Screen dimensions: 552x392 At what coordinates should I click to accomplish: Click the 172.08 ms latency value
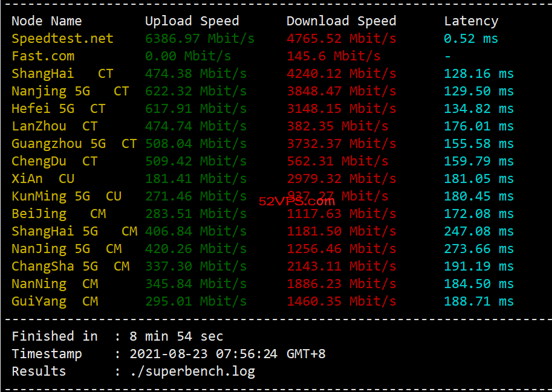point(479,214)
